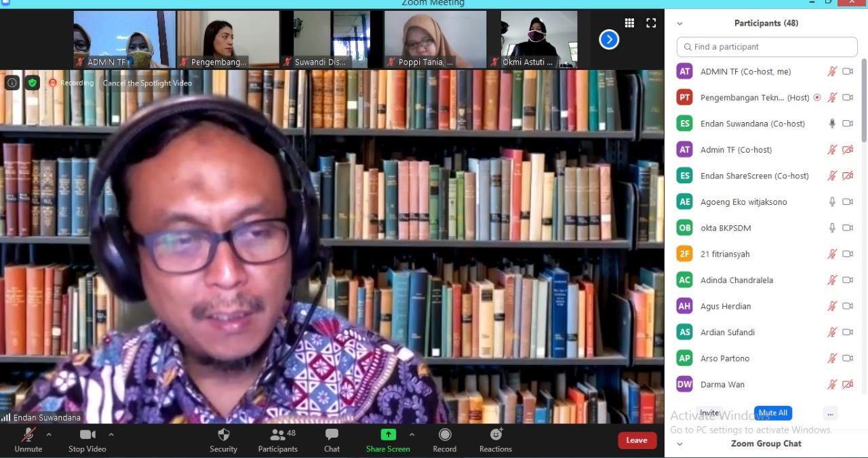Select Okmi Astuti video thumbnail
The image size is (868, 458).
539,39
